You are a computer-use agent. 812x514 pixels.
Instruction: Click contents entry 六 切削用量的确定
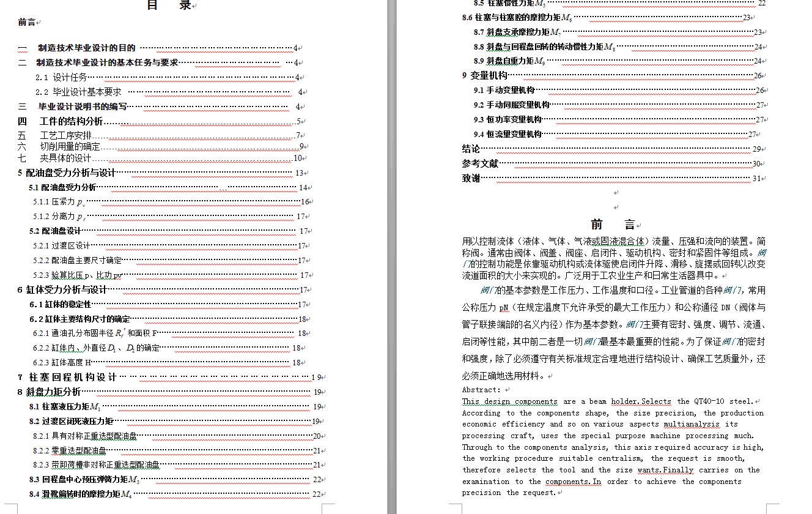tap(162, 147)
